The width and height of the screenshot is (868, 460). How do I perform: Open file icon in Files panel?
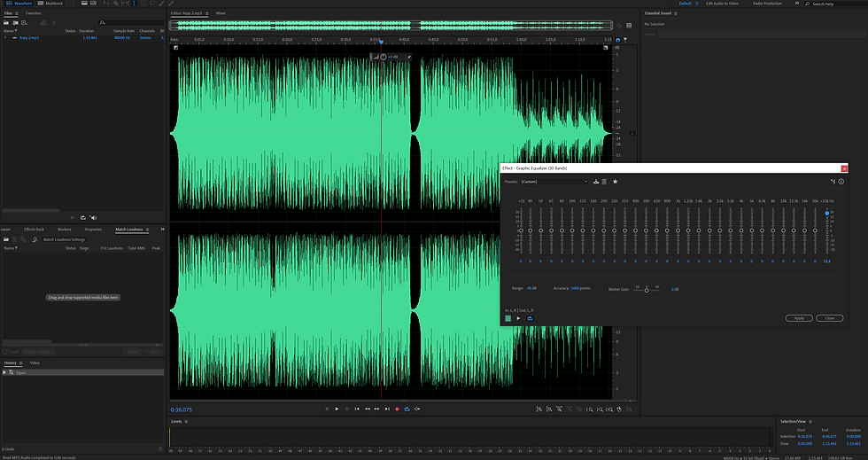(x=6, y=23)
